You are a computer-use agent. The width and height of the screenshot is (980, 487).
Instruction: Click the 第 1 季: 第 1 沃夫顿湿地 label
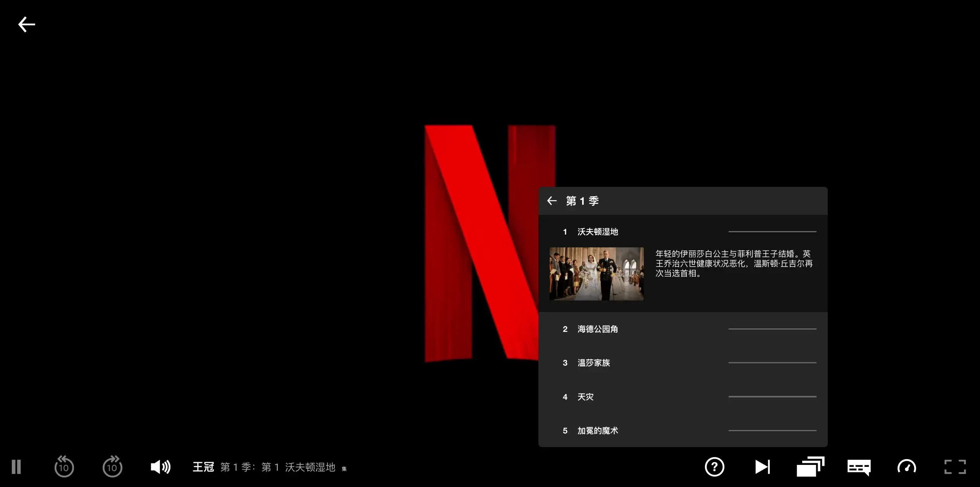(x=278, y=467)
